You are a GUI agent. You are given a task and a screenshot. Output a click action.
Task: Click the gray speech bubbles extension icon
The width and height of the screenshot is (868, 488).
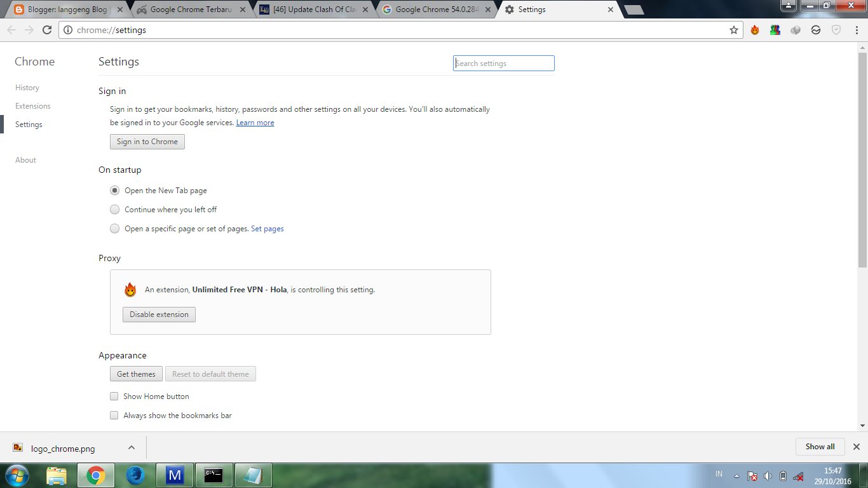pyautogui.click(x=796, y=30)
